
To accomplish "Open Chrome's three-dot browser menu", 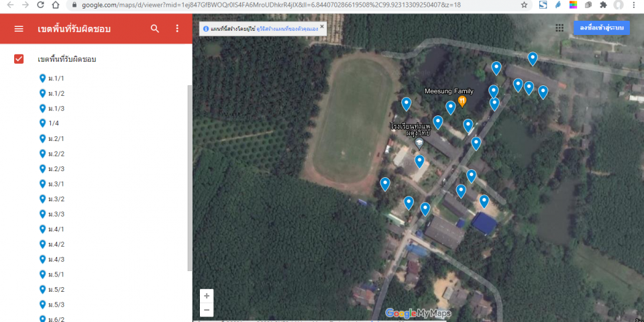I will click(x=634, y=5).
